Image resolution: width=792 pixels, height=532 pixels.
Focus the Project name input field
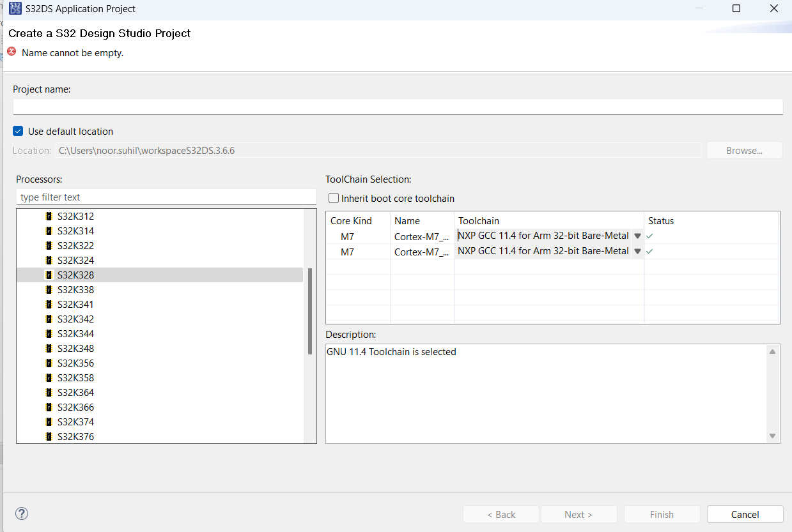398,107
